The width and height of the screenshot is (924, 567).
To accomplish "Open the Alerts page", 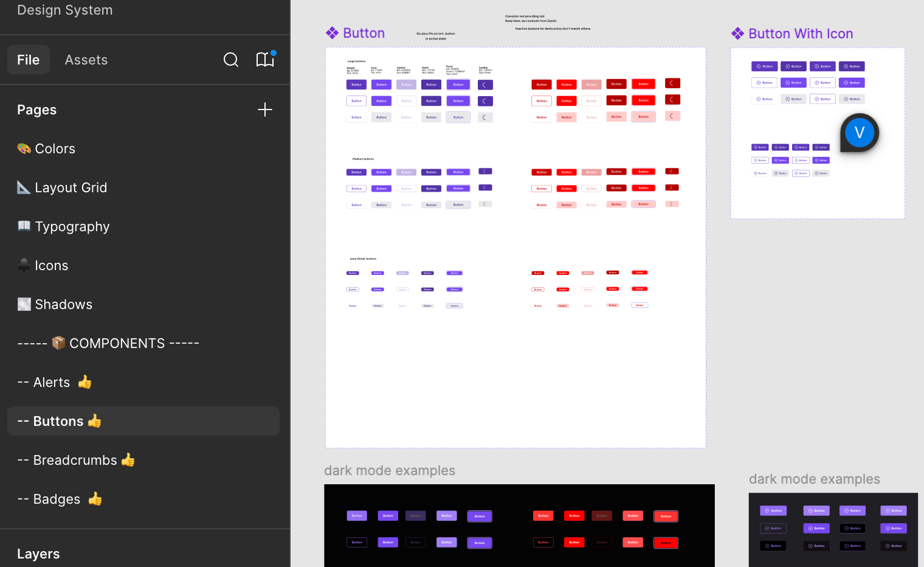I will coord(143,382).
